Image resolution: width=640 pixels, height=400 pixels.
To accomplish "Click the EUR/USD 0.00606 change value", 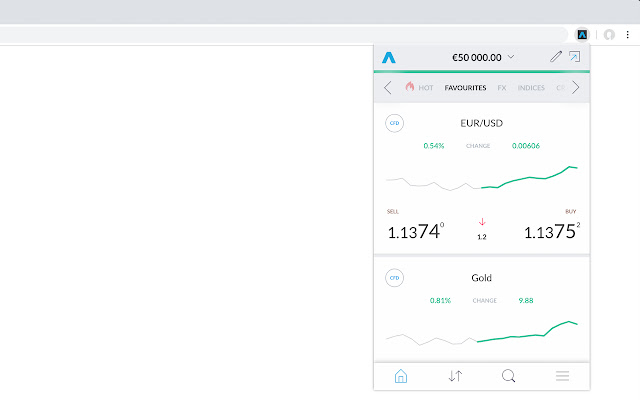I will click(526, 146).
